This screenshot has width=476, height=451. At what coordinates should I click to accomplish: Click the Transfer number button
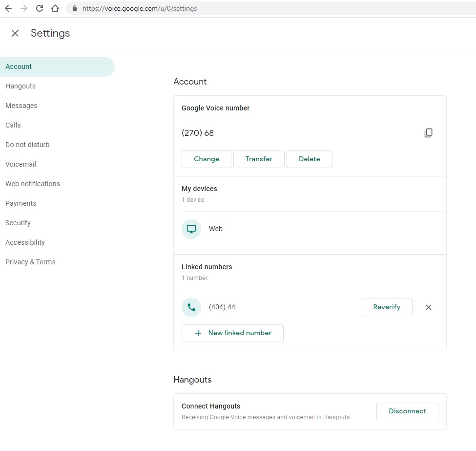(259, 159)
